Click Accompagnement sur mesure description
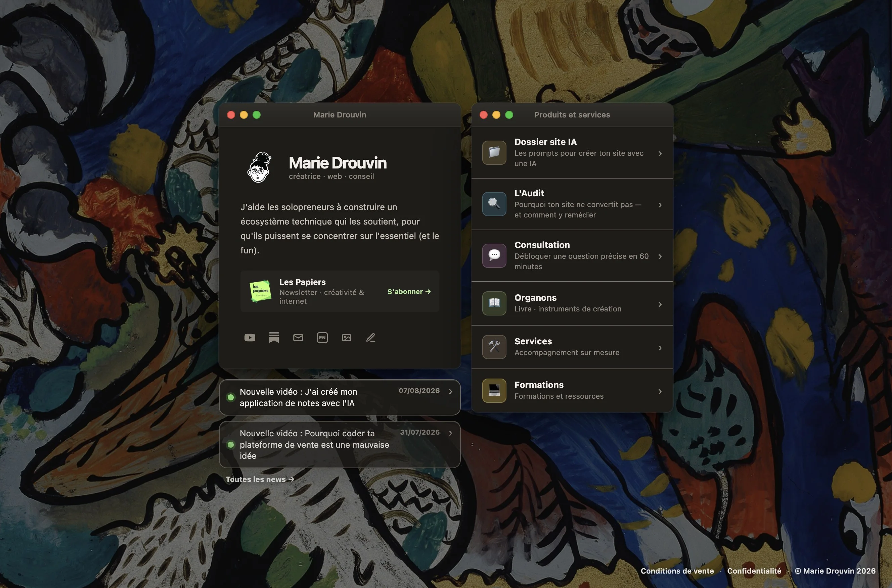 point(567,352)
